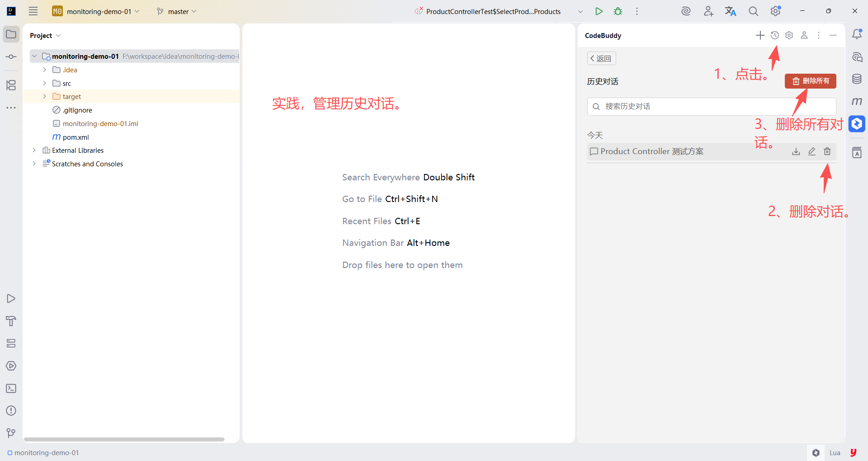This screenshot has height=461, width=868.
Task: Click Lua status bar widget
Action: pos(835,452)
